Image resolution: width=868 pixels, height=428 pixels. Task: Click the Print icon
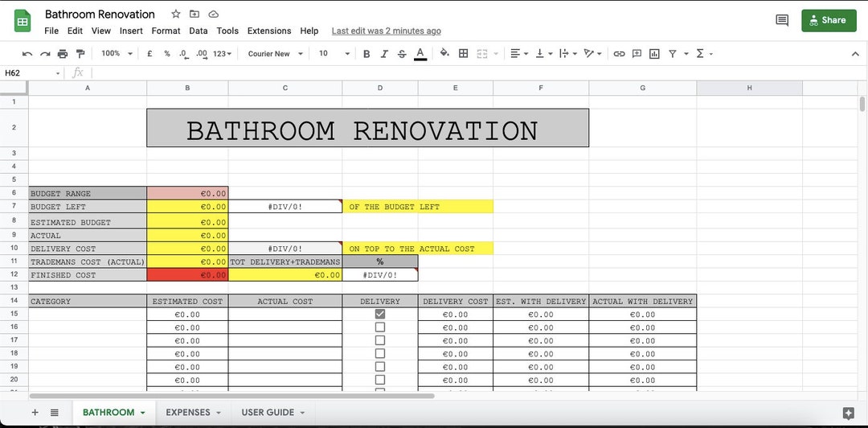pos(63,54)
